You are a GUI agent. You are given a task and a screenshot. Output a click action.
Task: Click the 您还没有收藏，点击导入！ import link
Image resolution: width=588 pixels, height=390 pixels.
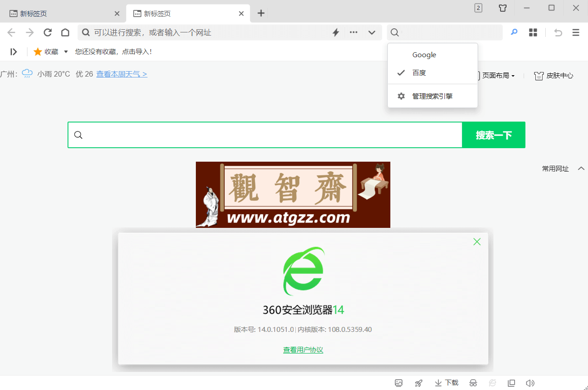coord(113,52)
